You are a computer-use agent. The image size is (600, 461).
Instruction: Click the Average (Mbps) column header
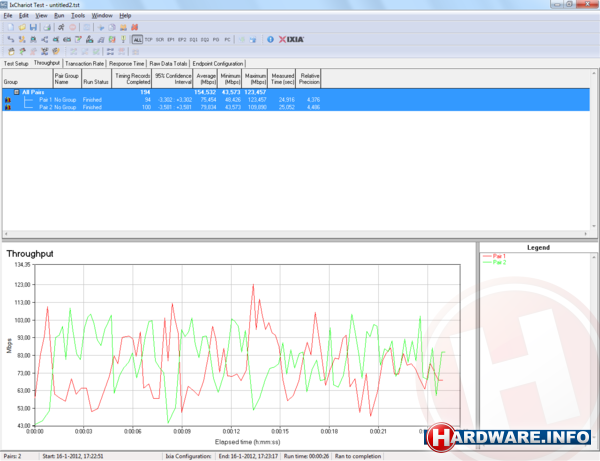(x=206, y=79)
